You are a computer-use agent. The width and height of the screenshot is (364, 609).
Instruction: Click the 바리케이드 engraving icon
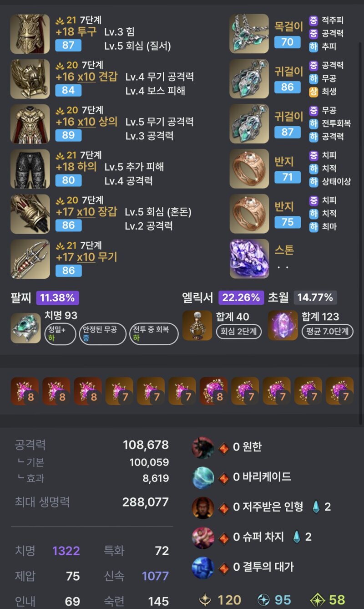tap(203, 477)
